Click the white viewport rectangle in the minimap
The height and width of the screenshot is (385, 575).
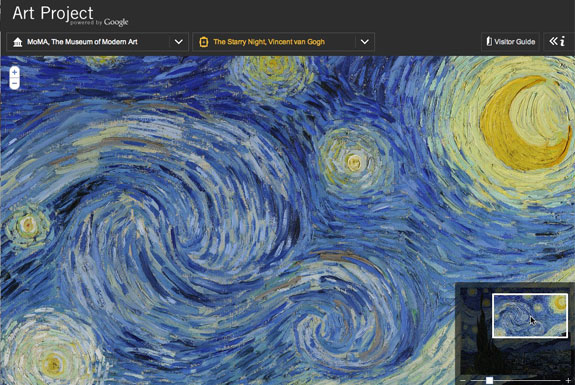pos(530,315)
